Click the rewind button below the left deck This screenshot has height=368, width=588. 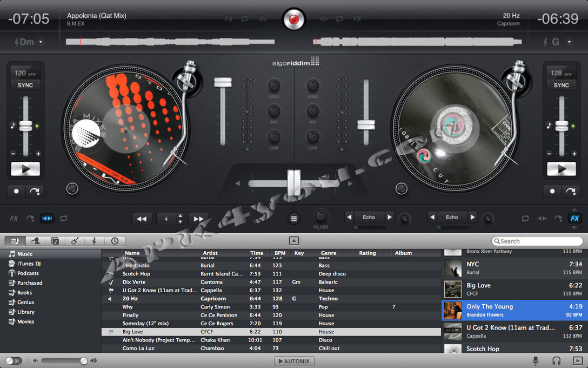tap(142, 219)
